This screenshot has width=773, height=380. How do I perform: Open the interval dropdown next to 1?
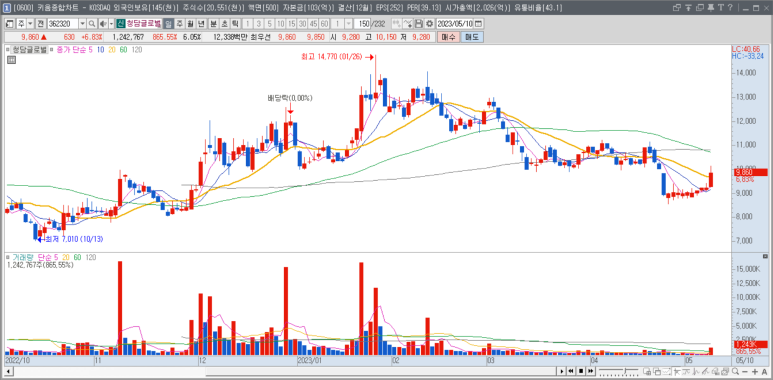(x=348, y=24)
